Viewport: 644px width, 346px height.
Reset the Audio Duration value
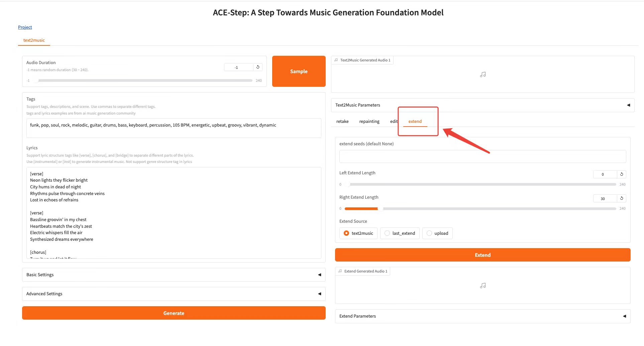(x=258, y=67)
